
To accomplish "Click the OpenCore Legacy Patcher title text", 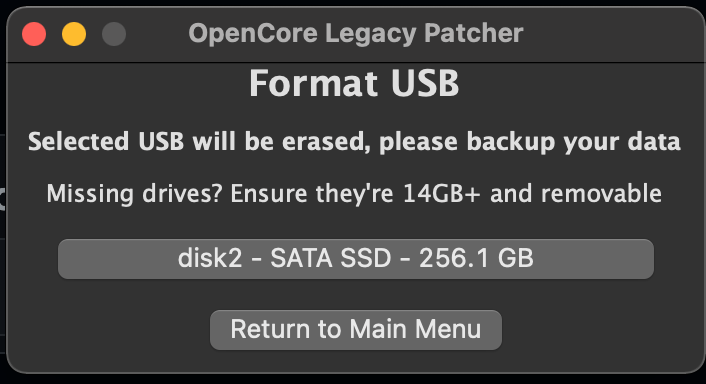I will (356, 34).
